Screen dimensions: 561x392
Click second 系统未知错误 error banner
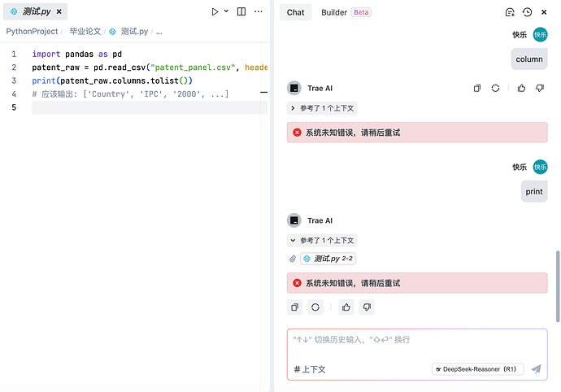tap(417, 283)
